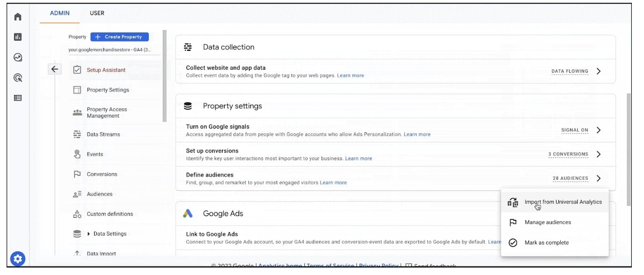644x275 pixels.
Task: Click 'Collect website and app data' title
Action: [x=226, y=68]
